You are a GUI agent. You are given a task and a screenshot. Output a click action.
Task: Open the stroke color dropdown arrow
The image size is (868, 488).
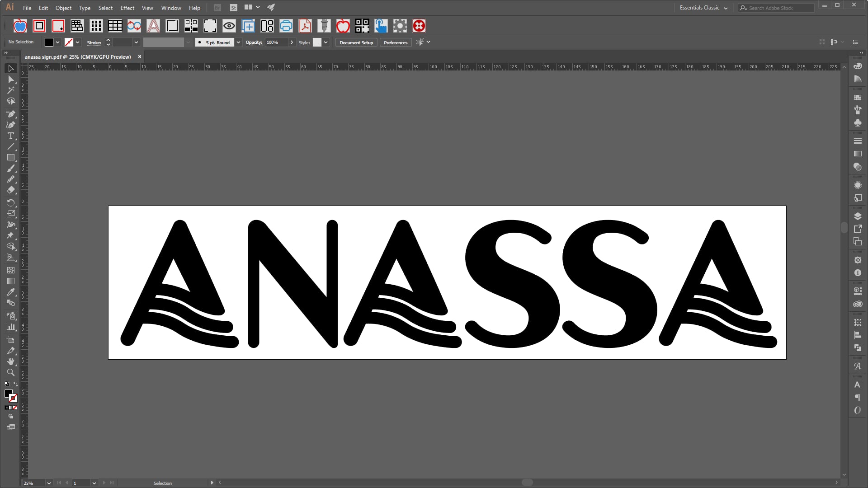tap(78, 42)
